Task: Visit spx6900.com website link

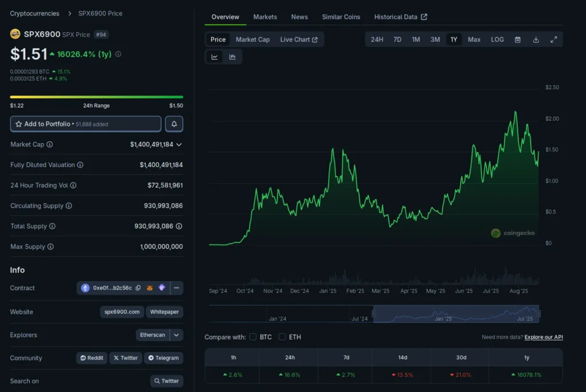Action: point(122,312)
